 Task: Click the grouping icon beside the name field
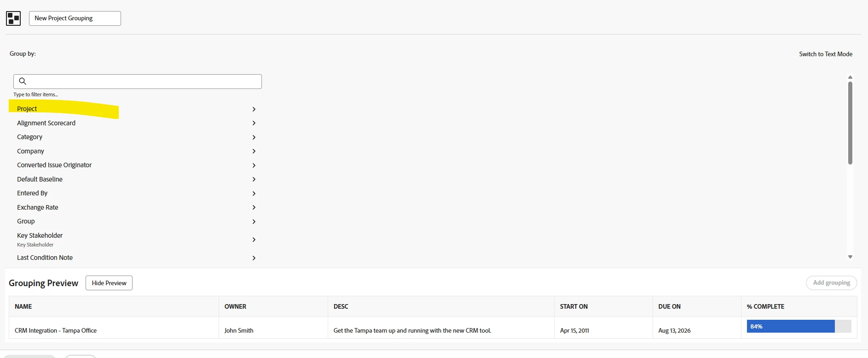tap(13, 18)
